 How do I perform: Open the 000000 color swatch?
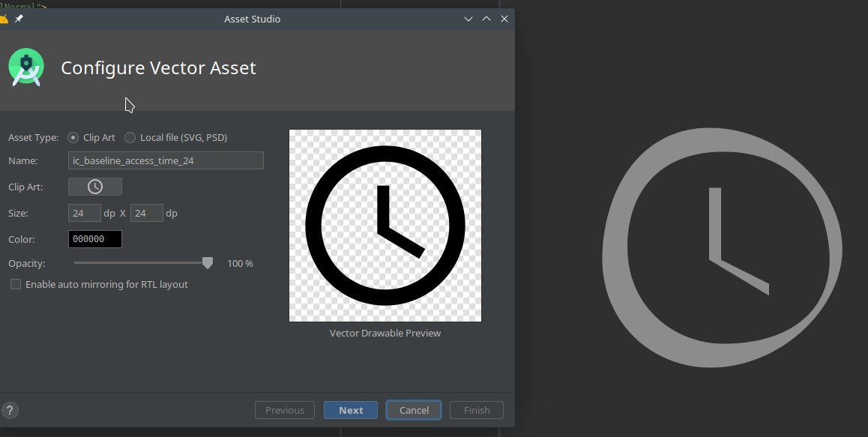point(95,239)
